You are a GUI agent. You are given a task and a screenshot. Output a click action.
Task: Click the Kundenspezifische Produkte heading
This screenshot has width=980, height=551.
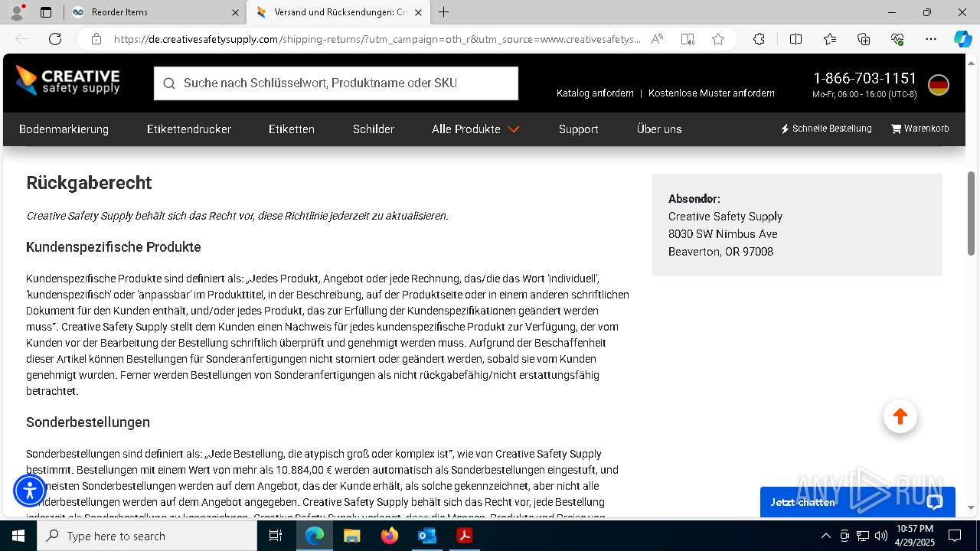tap(113, 247)
